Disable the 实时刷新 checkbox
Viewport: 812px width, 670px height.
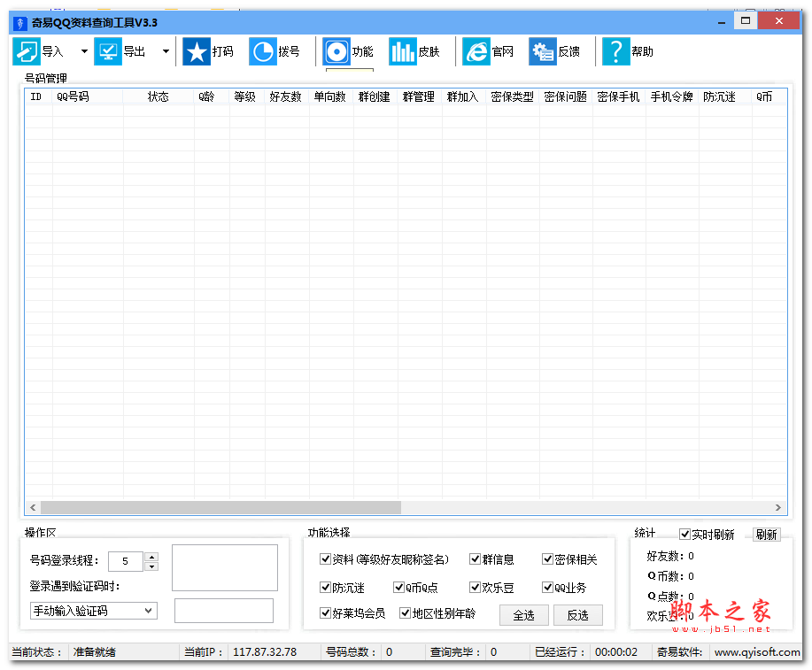pyautogui.click(x=684, y=534)
